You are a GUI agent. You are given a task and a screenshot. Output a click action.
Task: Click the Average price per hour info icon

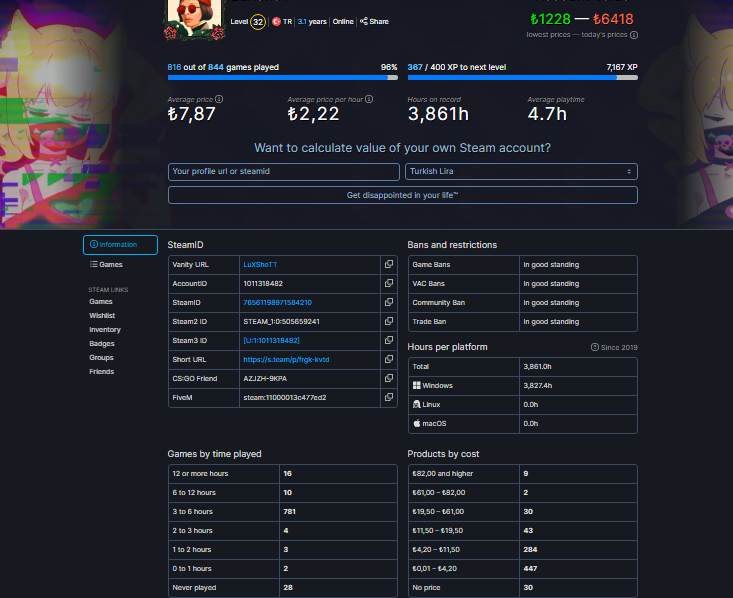pos(369,99)
